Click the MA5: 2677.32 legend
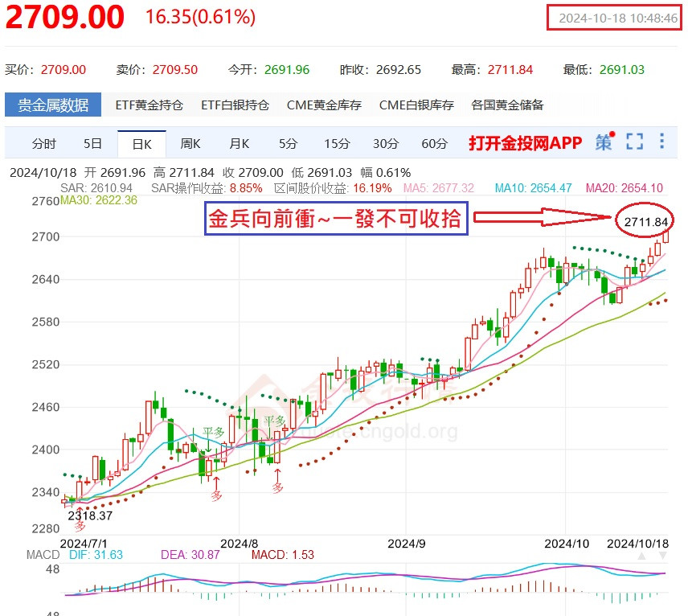The image size is (688, 616). tap(439, 188)
